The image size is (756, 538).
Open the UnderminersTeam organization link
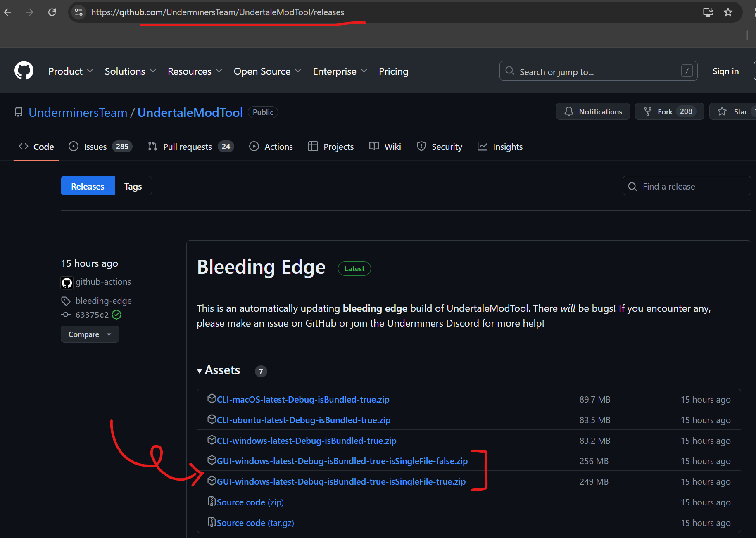pyautogui.click(x=78, y=112)
